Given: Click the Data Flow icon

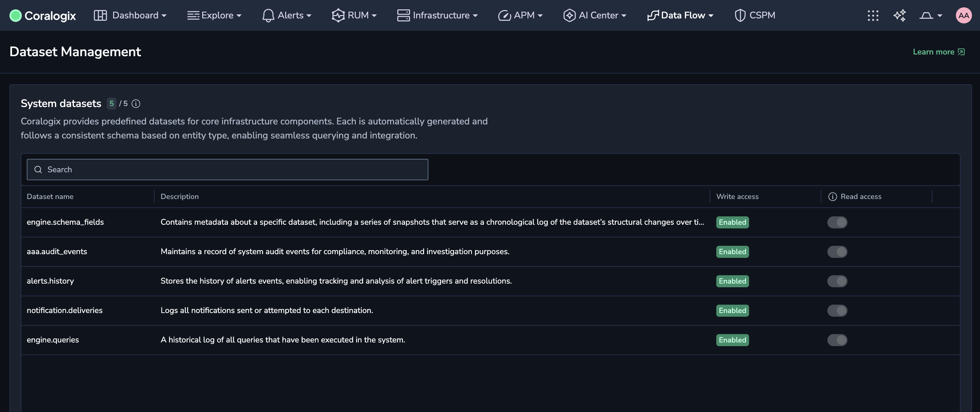Looking at the screenshot, I should click(x=653, y=16).
